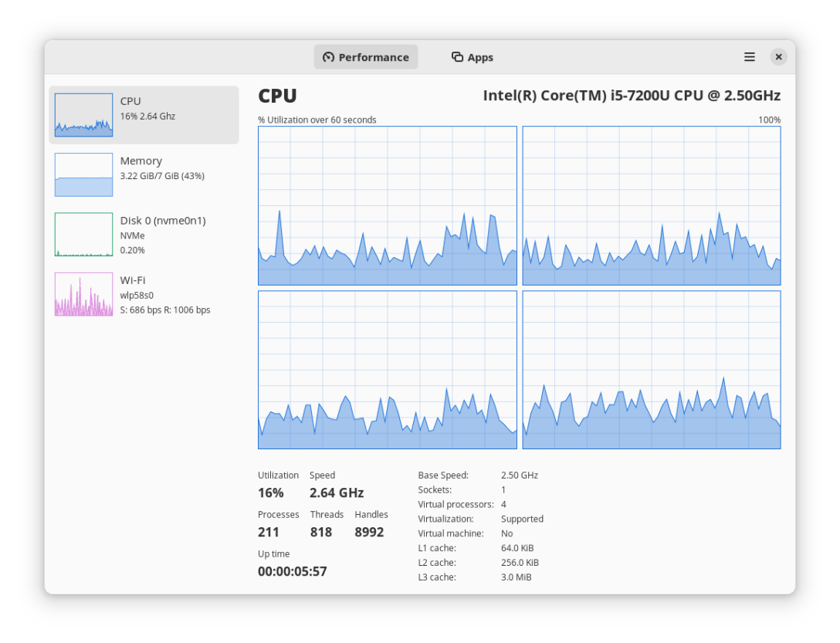840x643 pixels.
Task: Click the 16% utilization value
Action: pos(270,492)
